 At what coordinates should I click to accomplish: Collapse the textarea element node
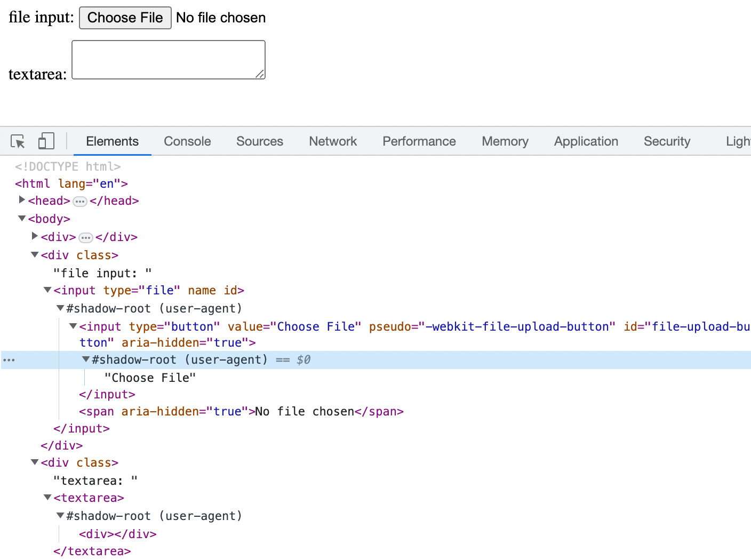click(47, 498)
